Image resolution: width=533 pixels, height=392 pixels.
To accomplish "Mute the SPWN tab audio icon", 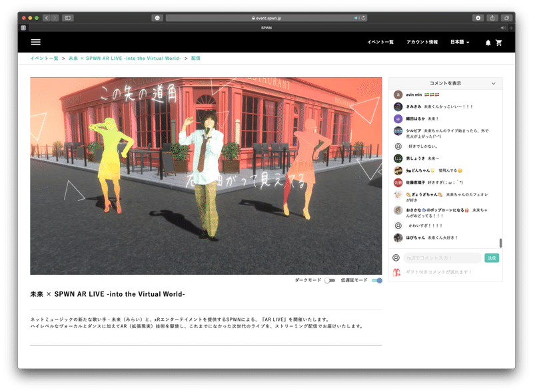I will pos(503,28).
